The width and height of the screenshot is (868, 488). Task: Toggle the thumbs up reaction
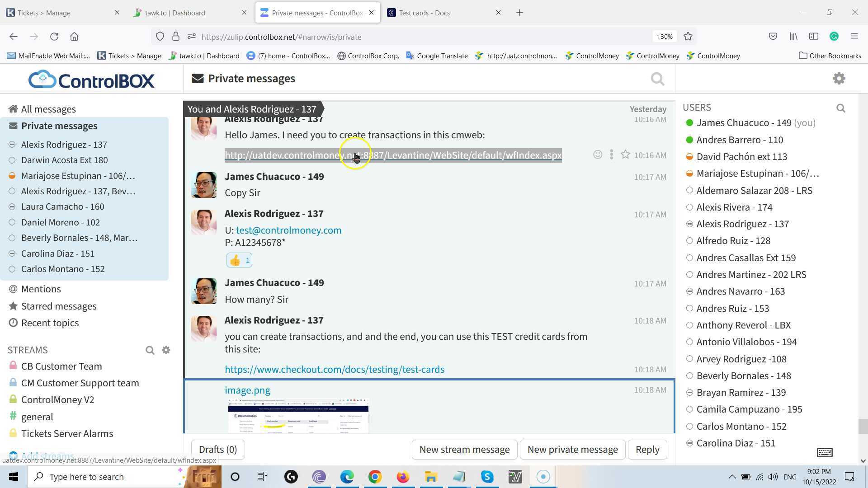click(239, 260)
